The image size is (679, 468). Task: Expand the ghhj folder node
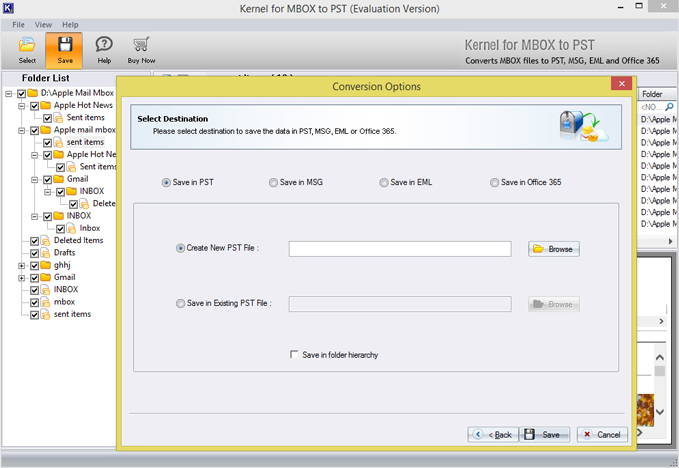[x=21, y=266]
